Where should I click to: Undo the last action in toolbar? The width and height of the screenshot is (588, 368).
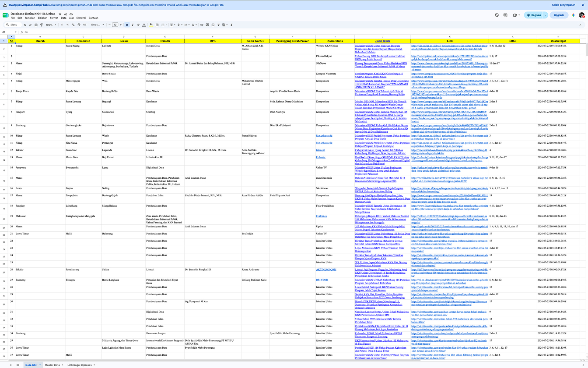click(24, 25)
